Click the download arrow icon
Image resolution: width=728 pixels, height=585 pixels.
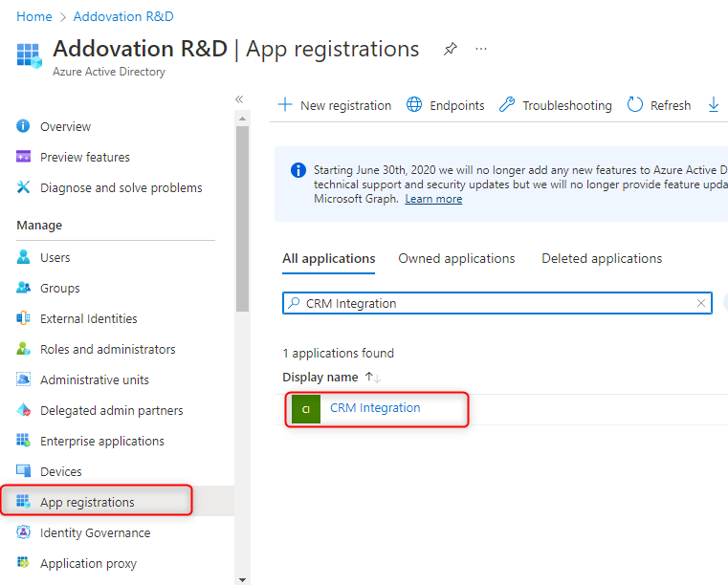point(714,105)
